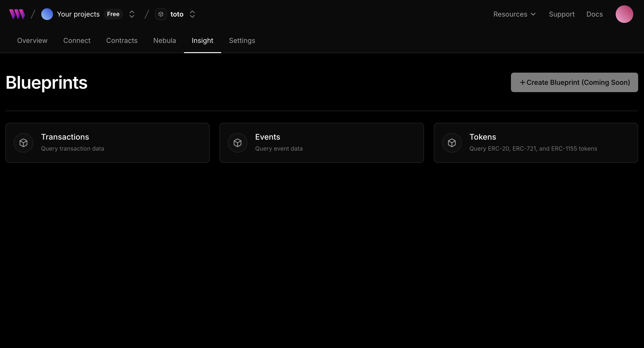Click the plus icon on Create Blueprint
The image size is (644, 348).
pos(522,82)
